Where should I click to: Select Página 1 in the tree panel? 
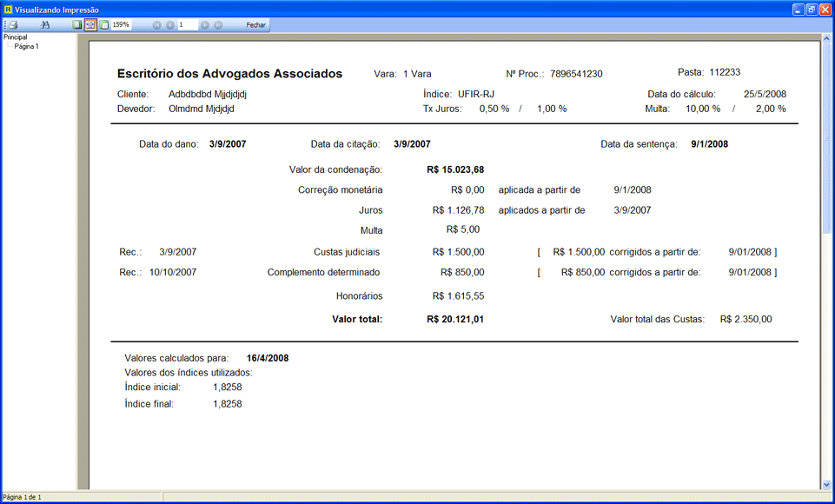[x=27, y=46]
